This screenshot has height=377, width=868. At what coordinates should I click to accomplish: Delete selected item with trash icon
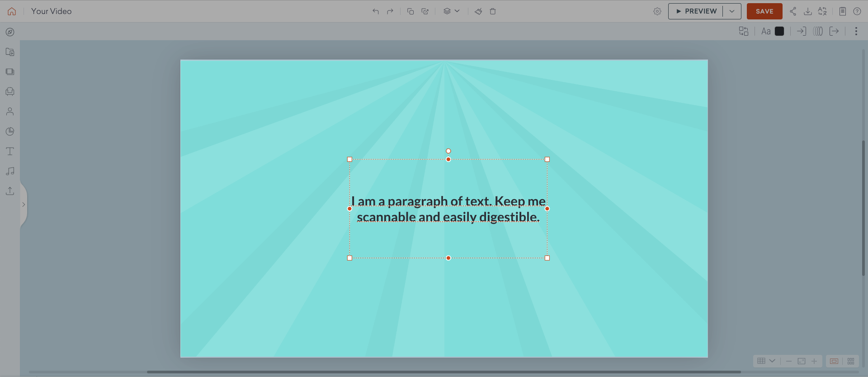493,11
